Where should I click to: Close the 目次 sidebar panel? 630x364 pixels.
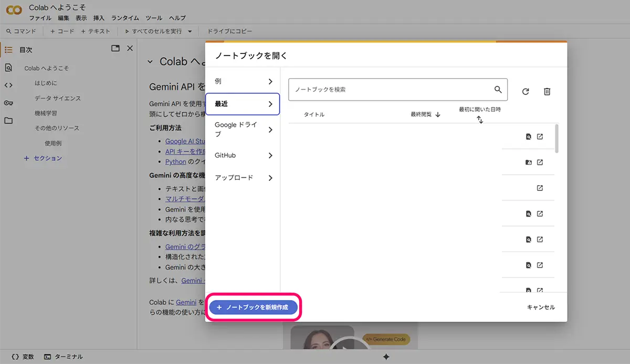[x=130, y=48]
